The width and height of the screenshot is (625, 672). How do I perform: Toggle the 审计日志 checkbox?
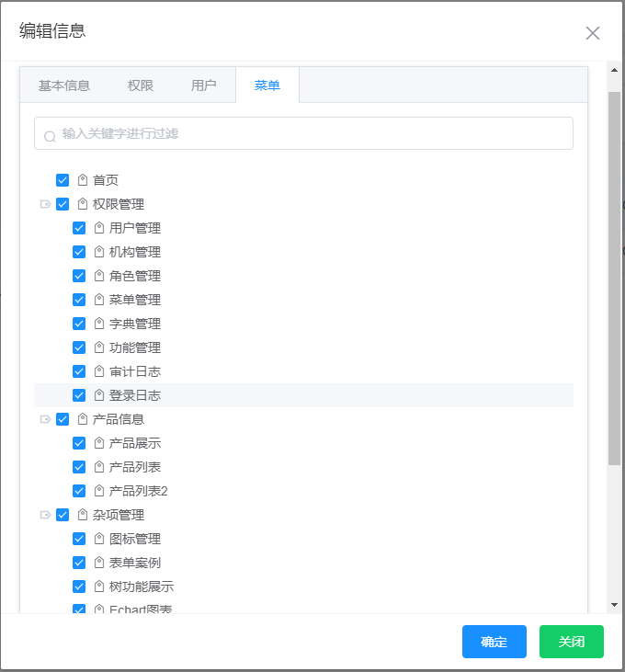pyautogui.click(x=79, y=371)
